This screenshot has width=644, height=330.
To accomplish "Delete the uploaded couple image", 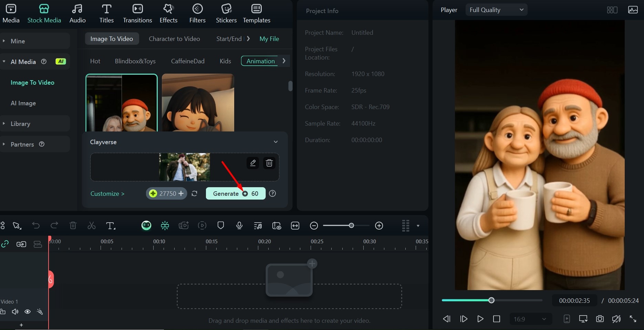I will (x=269, y=163).
